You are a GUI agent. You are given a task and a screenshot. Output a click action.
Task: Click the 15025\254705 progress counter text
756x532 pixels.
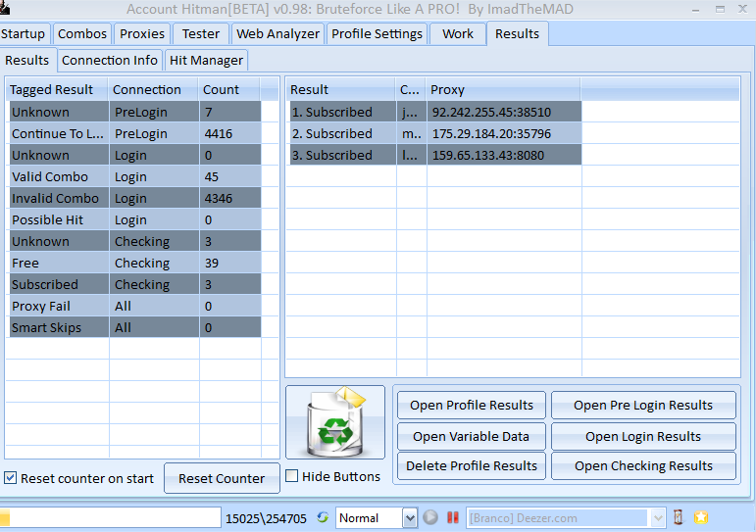[266, 518]
